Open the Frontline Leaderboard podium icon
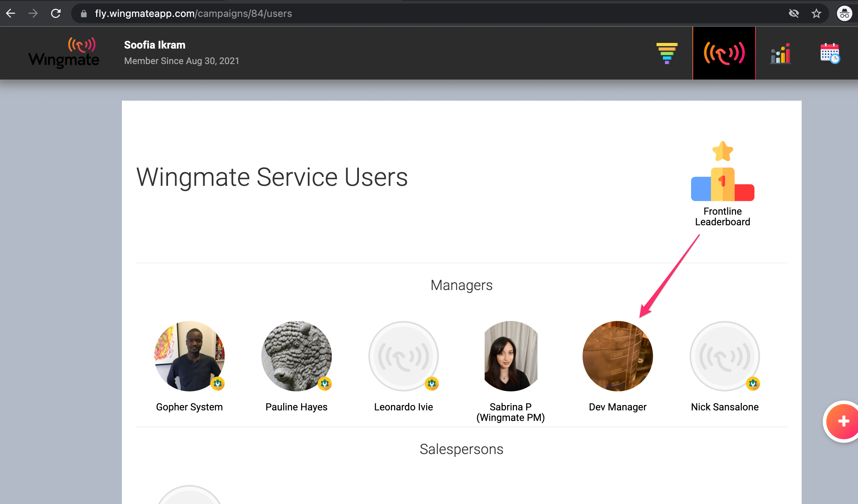The width and height of the screenshot is (858, 504). (x=723, y=171)
